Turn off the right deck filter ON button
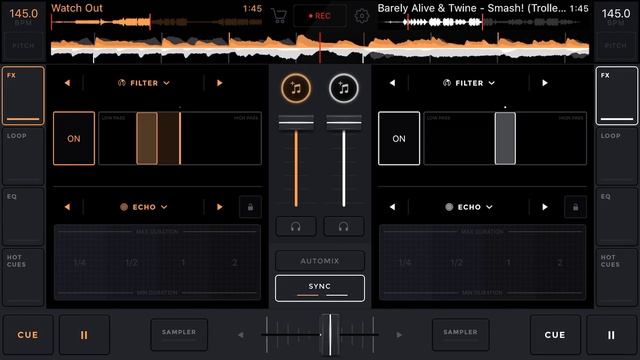This screenshot has width=640, height=360. pyautogui.click(x=399, y=138)
